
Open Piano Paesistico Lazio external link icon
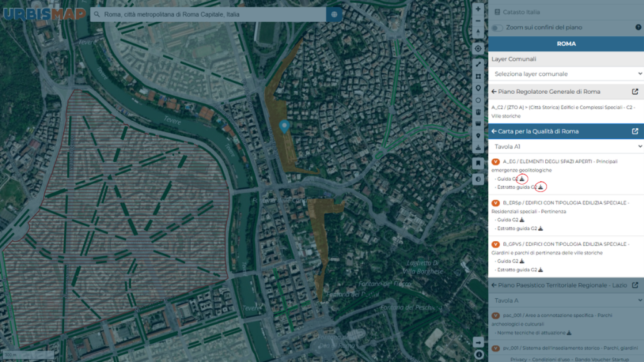click(x=635, y=285)
